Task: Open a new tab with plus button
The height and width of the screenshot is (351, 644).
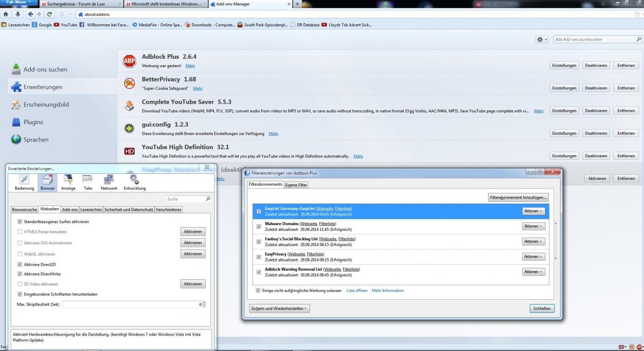Action: 297,4
